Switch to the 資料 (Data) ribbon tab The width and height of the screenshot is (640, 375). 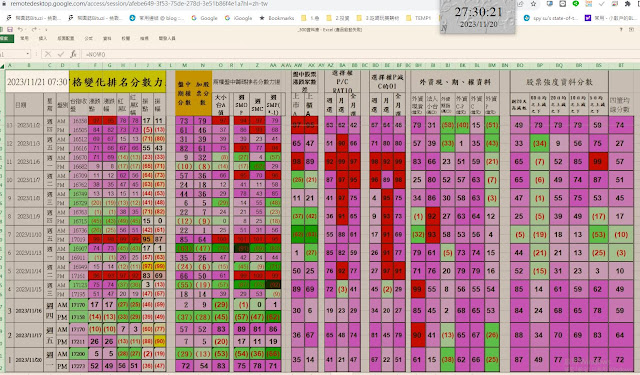(x=107, y=38)
